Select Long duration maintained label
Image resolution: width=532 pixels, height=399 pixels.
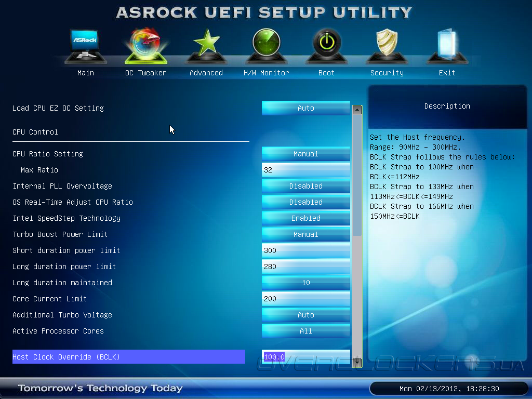(62, 283)
